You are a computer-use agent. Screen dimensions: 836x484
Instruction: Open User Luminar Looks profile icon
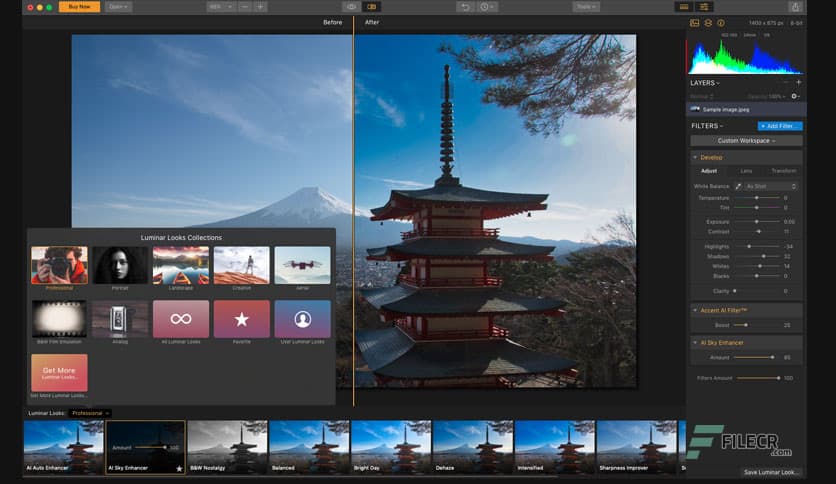(x=302, y=319)
